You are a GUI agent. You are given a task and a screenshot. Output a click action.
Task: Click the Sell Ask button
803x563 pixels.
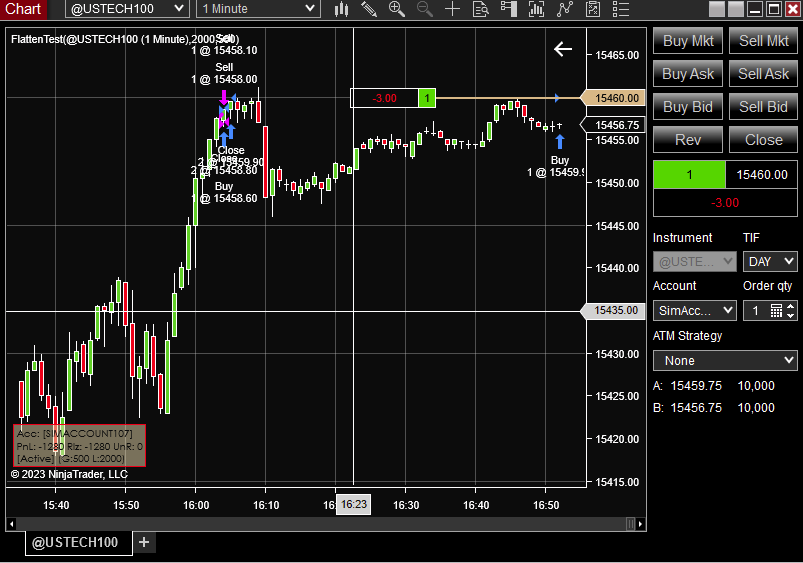click(763, 74)
